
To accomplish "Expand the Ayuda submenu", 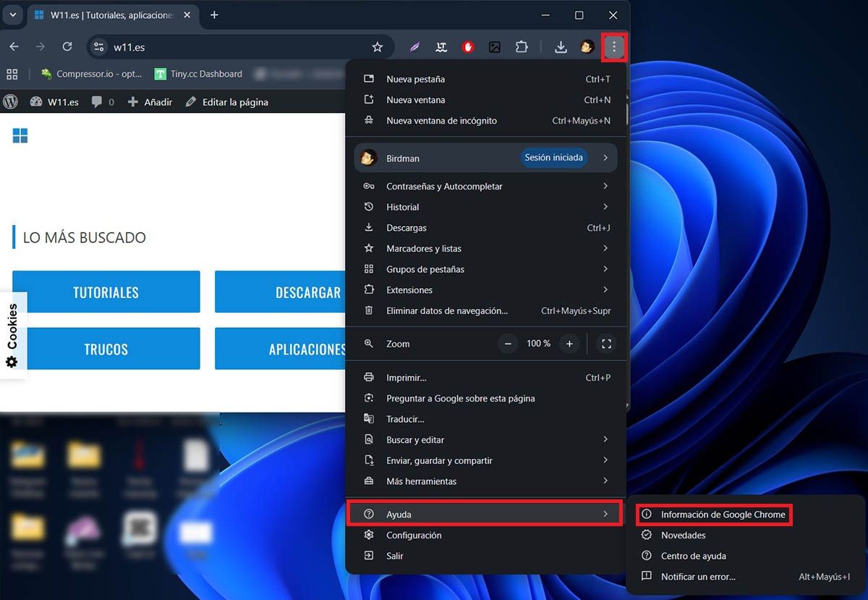I will 484,514.
